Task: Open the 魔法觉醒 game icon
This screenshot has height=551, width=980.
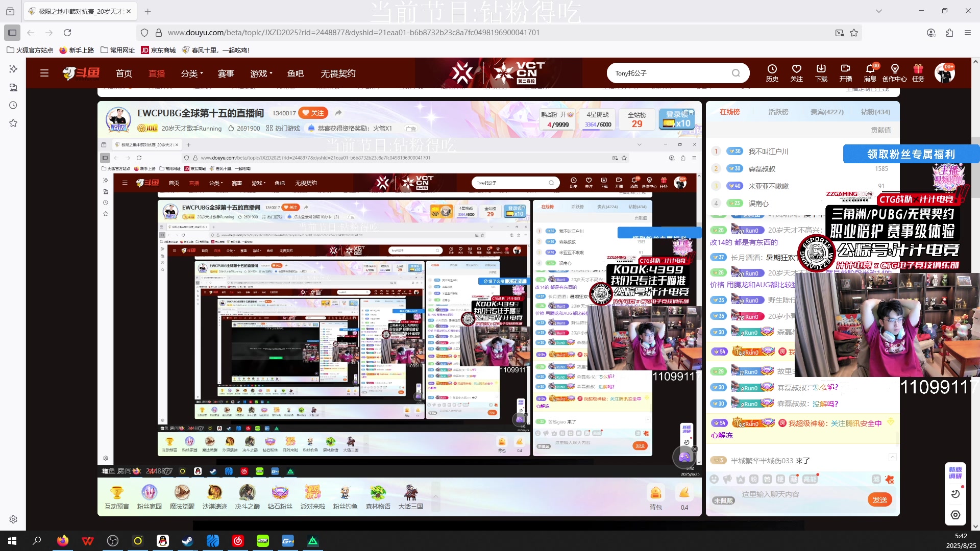Action: pos(182,497)
